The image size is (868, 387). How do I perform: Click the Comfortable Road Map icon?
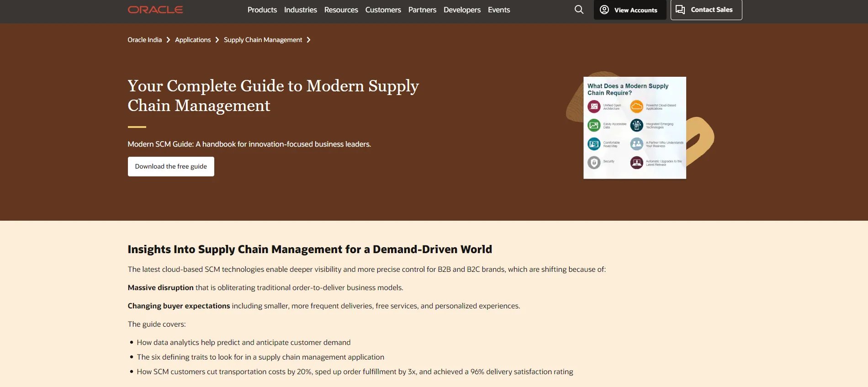[594, 144]
